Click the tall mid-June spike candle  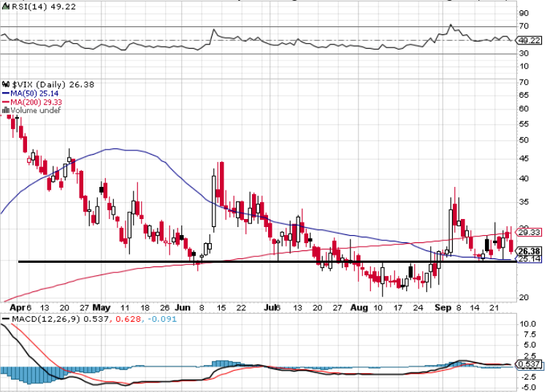[213, 201]
